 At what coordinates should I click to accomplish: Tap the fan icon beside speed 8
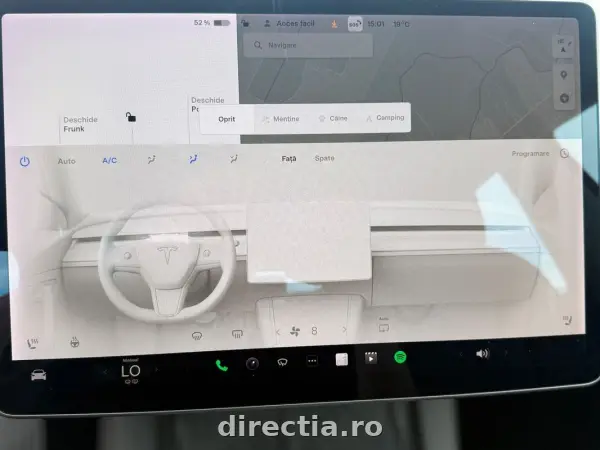click(295, 331)
